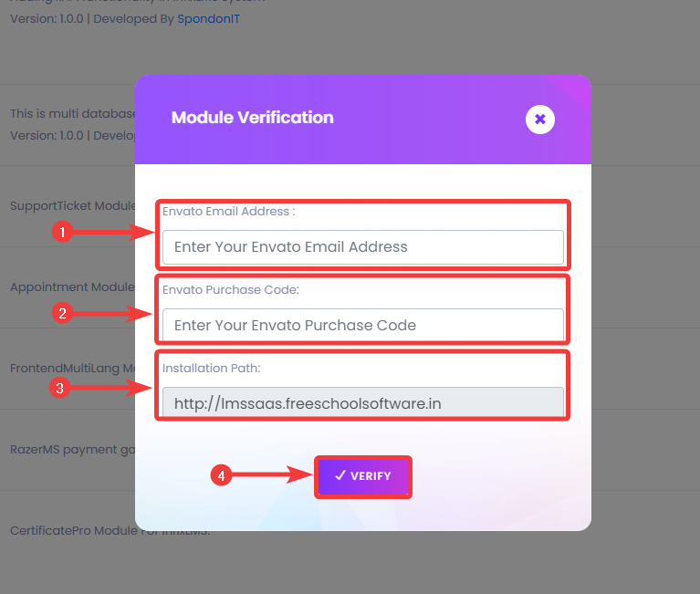Select the Appointment Module row
The height and width of the screenshot is (594, 700).
click(72, 287)
